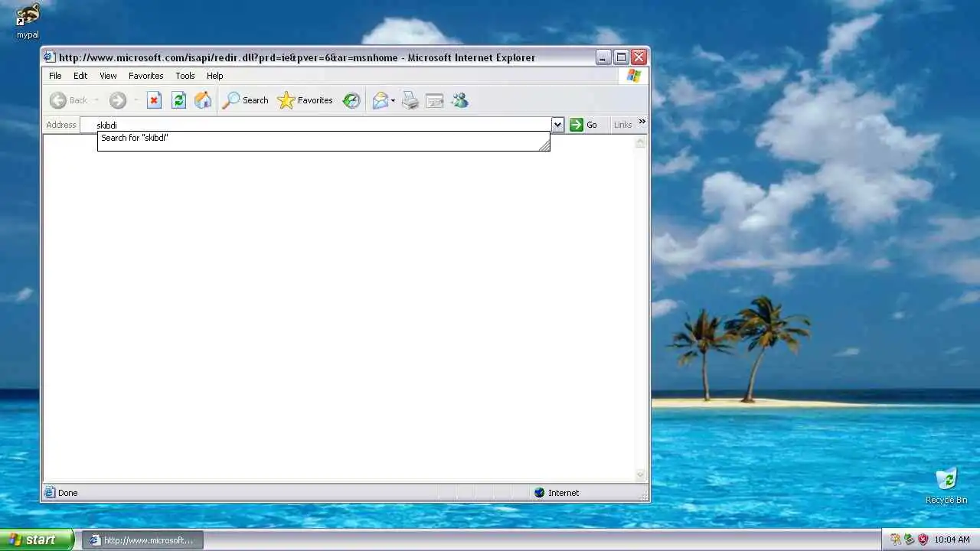Click the Messenger tray icon

[895, 540]
